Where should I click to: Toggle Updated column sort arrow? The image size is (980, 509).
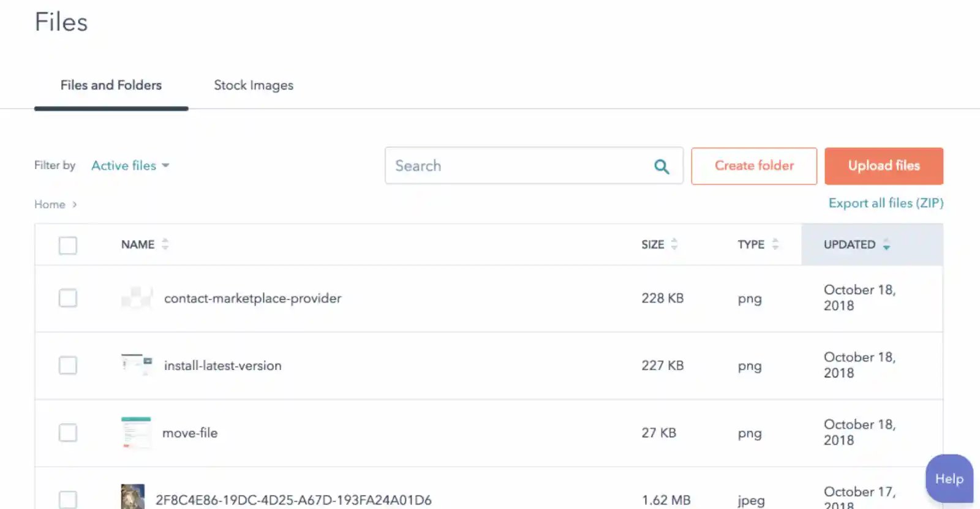pyautogui.click(x=886, y=245)
